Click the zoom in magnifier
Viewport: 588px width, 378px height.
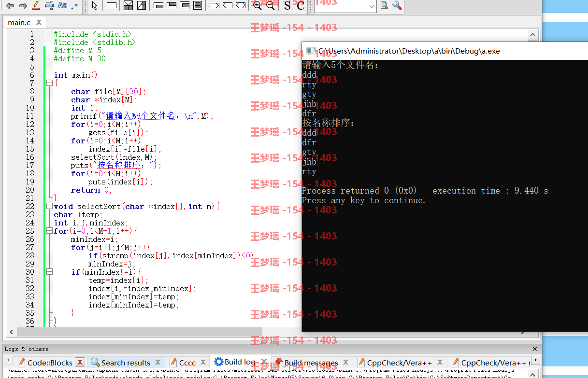(x=258, y=6)
